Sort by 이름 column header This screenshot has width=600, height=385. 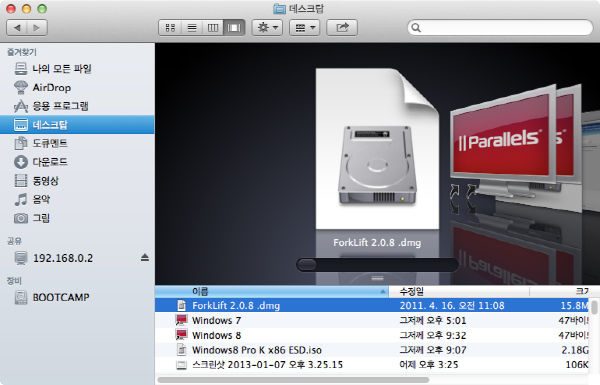pyautogui.click(x=272, y=292)
